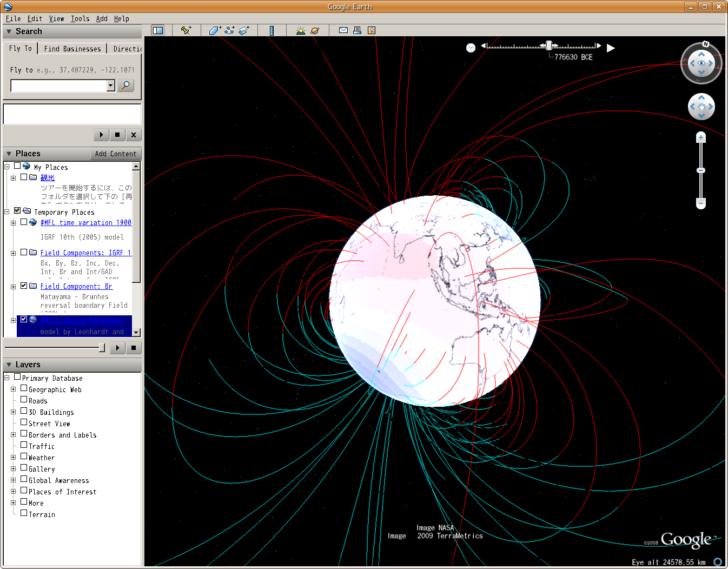Click the Add Content button
728x569 pixels.
[116, 154]
